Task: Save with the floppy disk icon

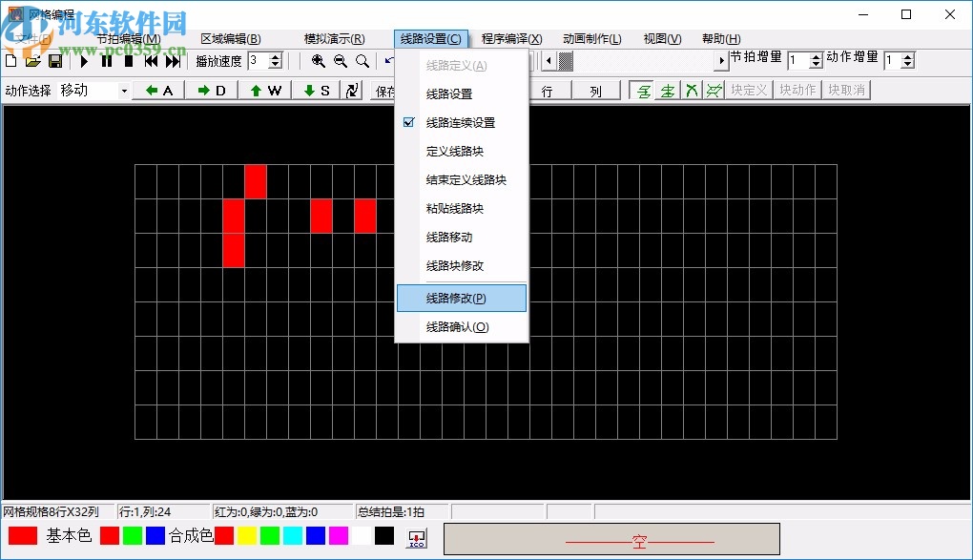Action: tap(55, 61)
